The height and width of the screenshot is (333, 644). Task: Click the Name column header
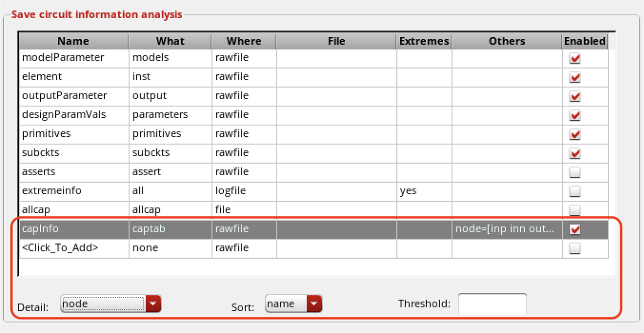point(73,41)
